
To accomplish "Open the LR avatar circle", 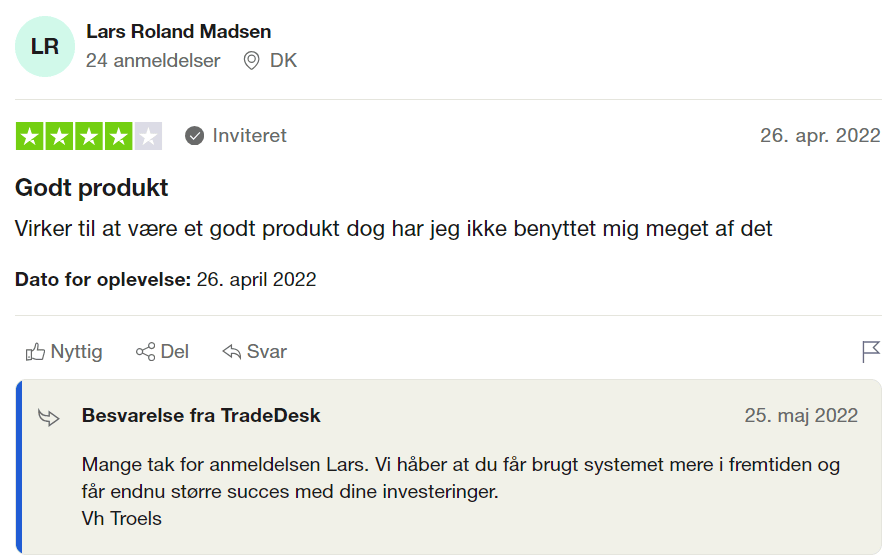I will [x=44, y=47].
